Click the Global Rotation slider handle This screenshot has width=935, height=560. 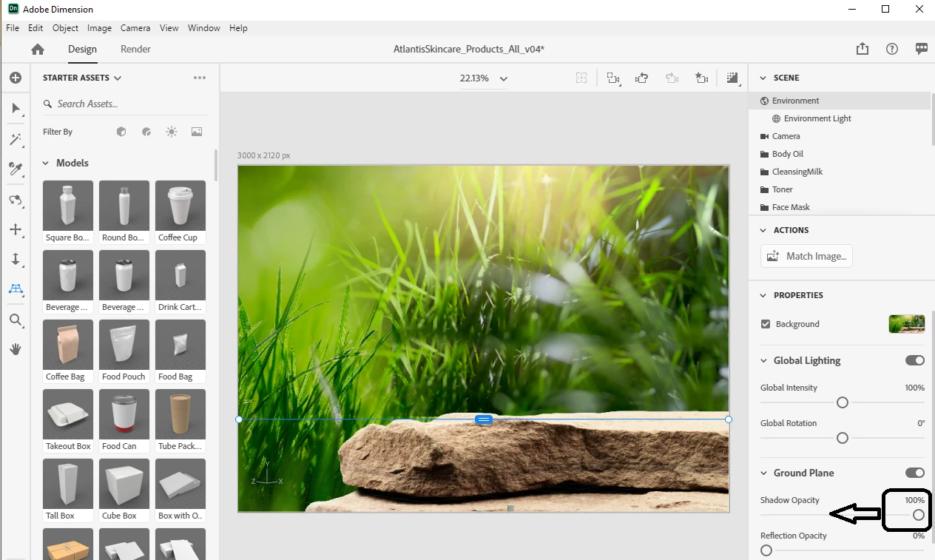click(x=842, y=438)
